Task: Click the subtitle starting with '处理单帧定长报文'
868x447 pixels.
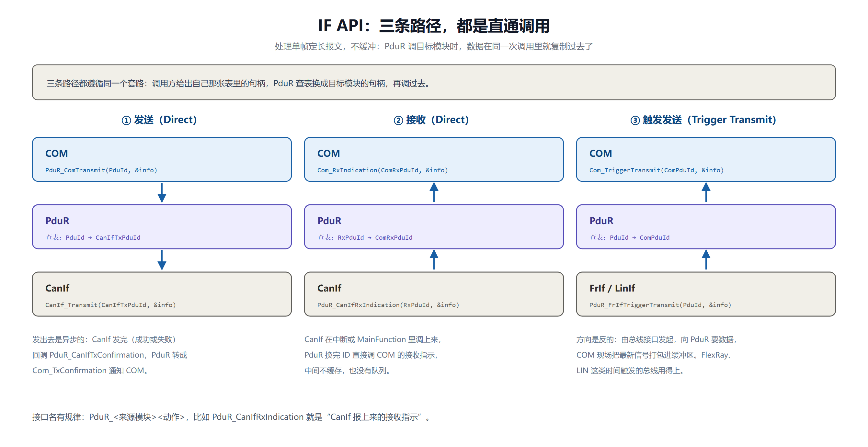Action: pyautogui.click(x=434, y=47)
